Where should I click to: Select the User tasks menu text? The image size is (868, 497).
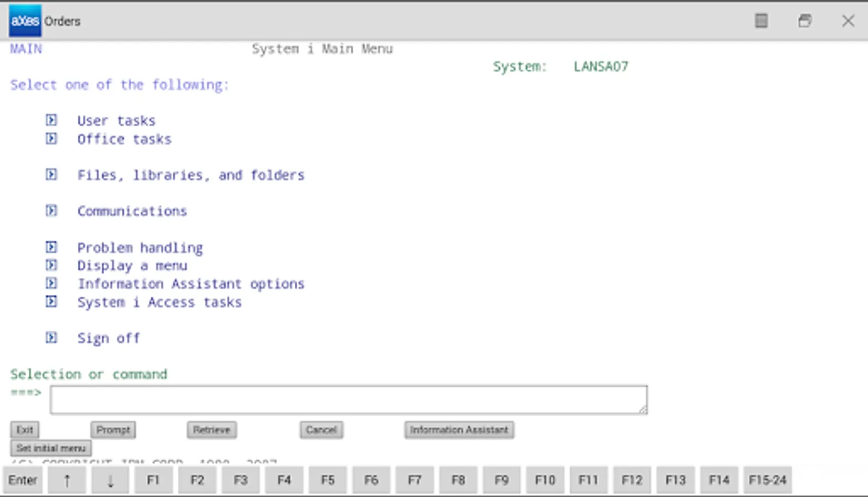[116, 120]
